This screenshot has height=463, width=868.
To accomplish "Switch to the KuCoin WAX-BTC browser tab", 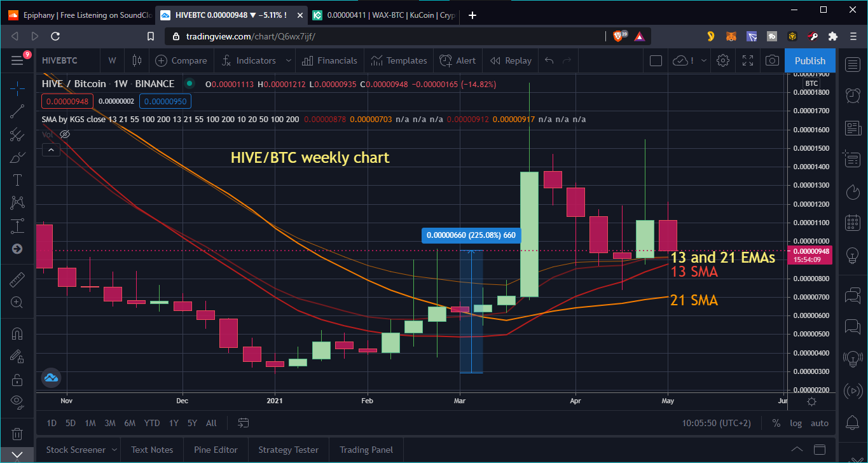I will pos(383,15).
